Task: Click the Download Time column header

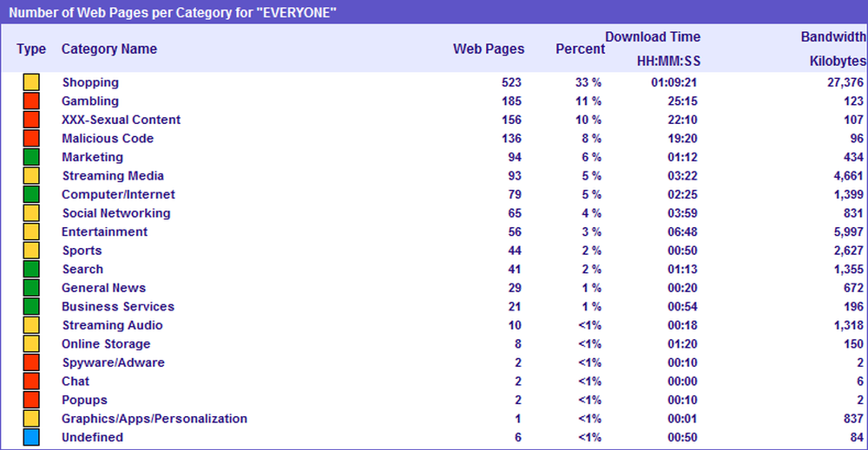Action: click(653, 36)
